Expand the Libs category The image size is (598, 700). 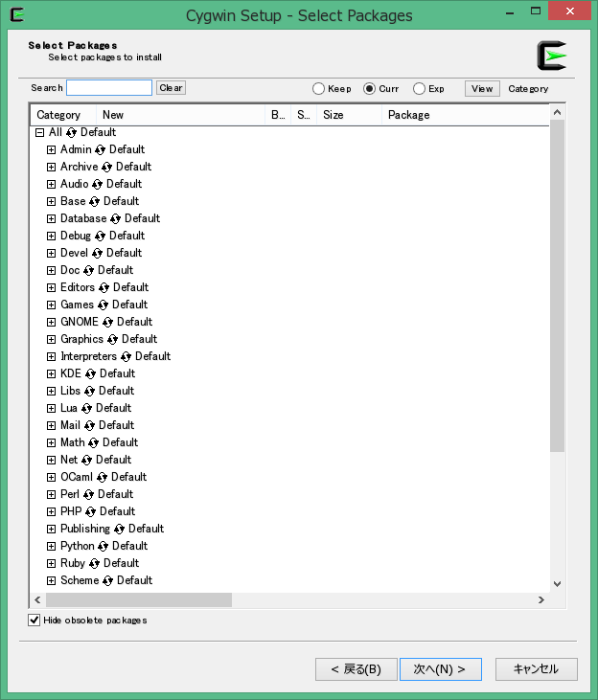[x=52, y=391]
